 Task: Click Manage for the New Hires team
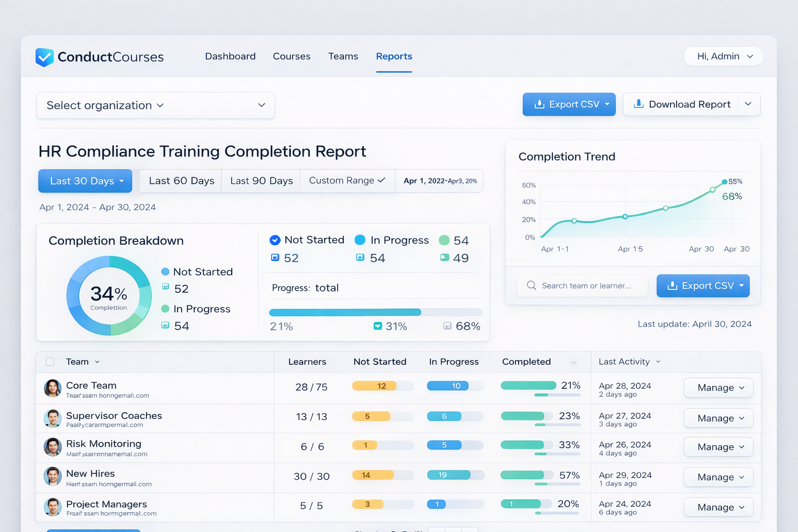[718, 477]
